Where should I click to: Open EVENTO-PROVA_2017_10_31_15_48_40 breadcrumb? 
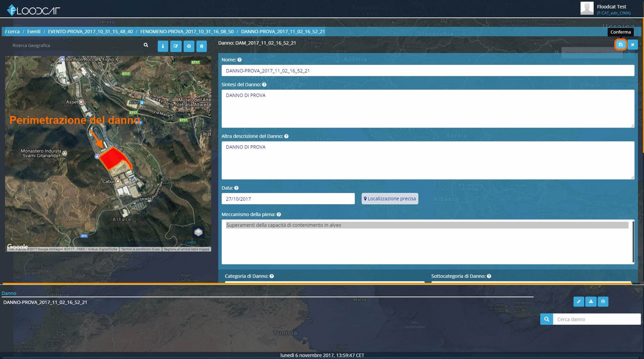click(x=90, y=32)
